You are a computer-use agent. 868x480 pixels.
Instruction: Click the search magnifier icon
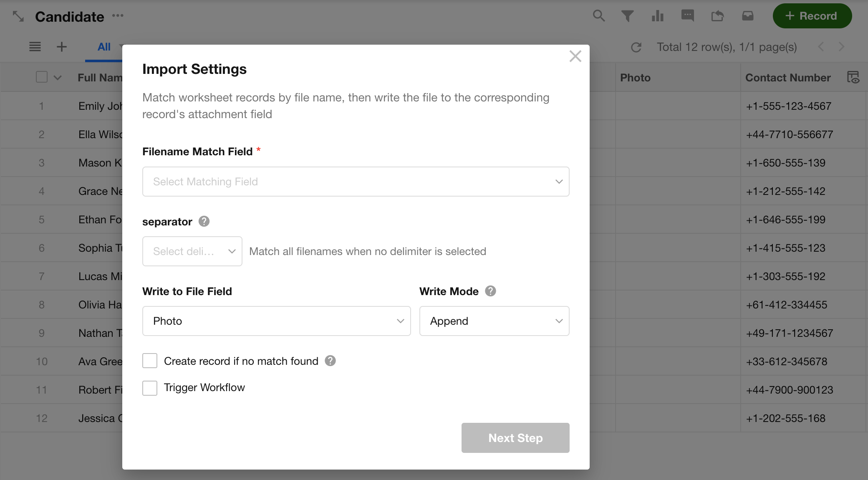[599, 16]
